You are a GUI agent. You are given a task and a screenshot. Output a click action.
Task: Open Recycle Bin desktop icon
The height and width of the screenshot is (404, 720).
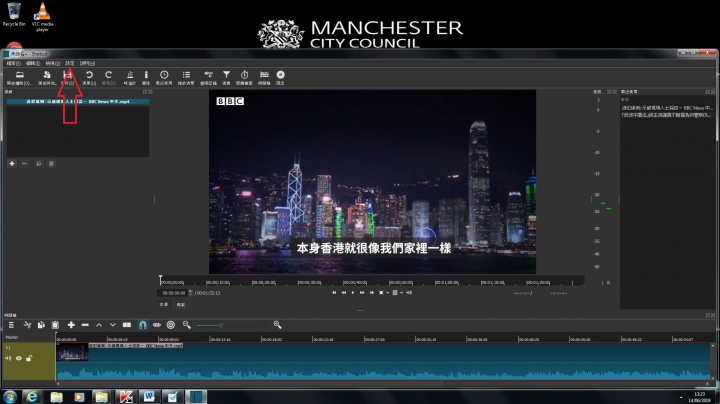pos(14,15)
